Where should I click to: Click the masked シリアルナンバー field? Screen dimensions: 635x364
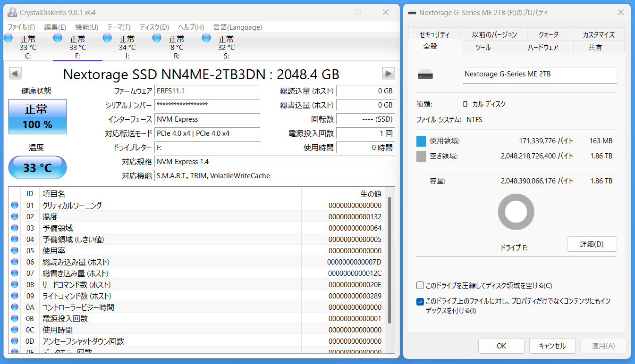point(207,105)
